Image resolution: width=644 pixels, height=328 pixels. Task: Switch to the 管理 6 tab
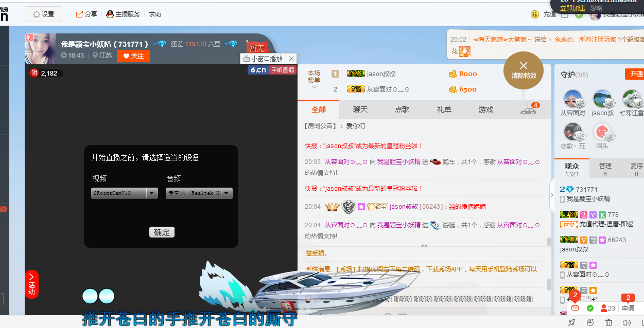[605, 170]
